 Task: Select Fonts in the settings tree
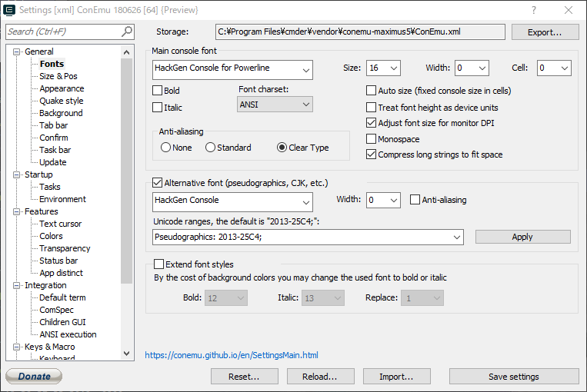(x=52, y=64)
